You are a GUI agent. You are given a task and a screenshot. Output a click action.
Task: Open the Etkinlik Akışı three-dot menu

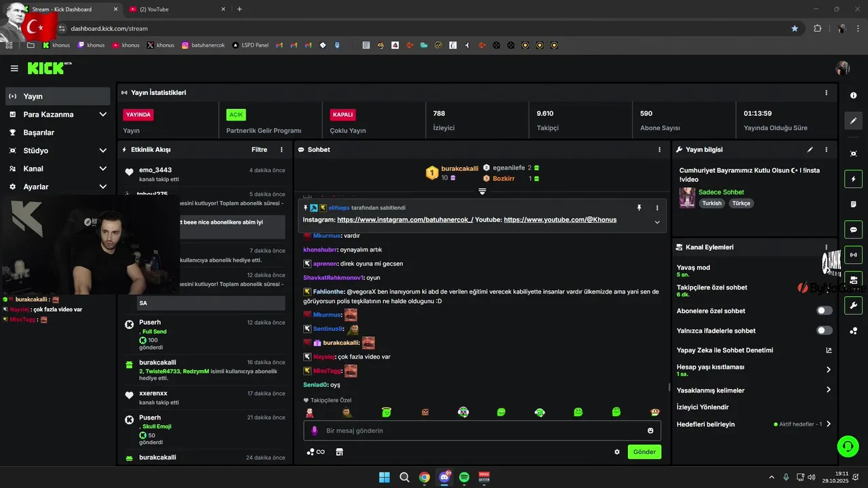click(281, 150)
